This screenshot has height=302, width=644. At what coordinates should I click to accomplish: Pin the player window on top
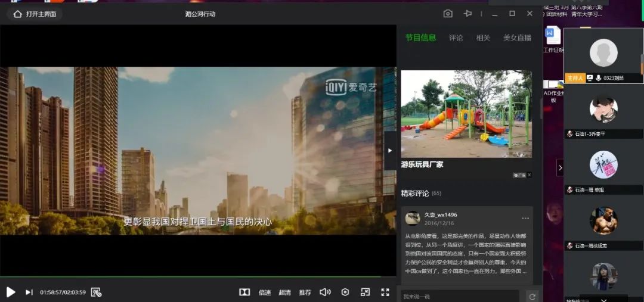468,13
